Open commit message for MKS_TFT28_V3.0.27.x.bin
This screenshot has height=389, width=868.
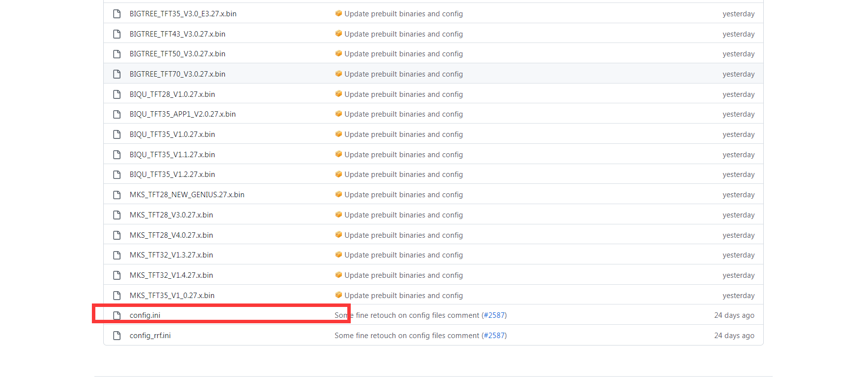tap(403, 215)
